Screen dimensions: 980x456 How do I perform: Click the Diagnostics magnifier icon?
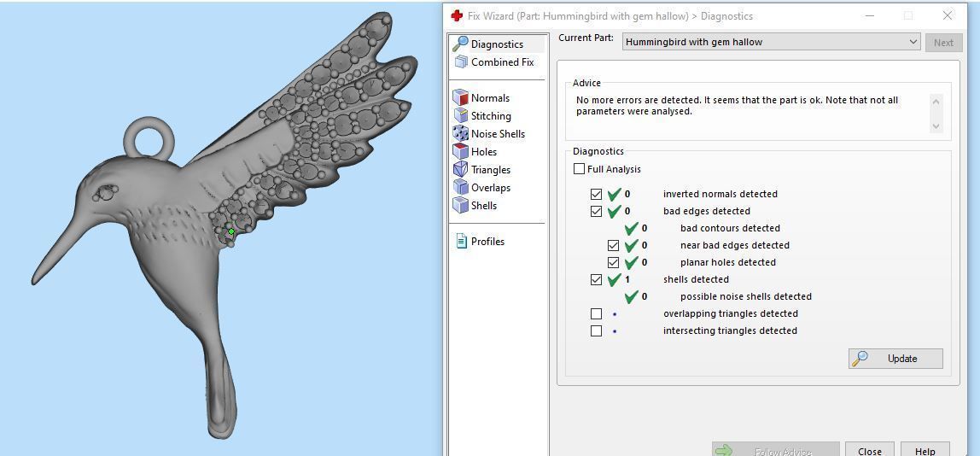click(x=461, y=44)
